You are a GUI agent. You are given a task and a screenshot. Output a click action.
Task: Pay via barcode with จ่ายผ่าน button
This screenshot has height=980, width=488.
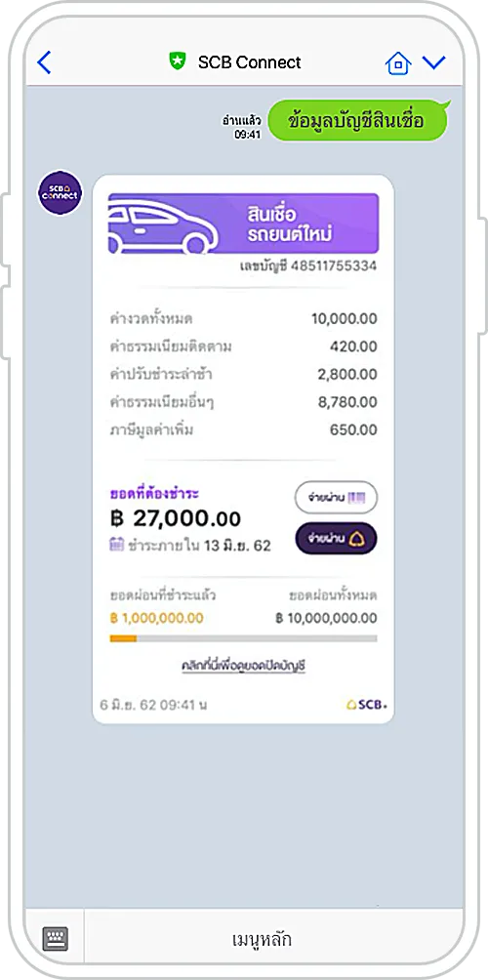[336, 498]
